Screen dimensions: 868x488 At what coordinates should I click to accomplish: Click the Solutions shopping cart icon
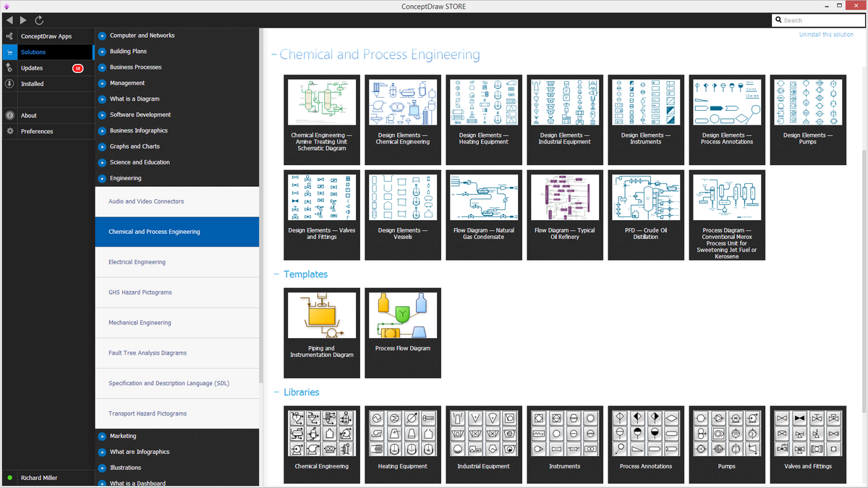9,52
